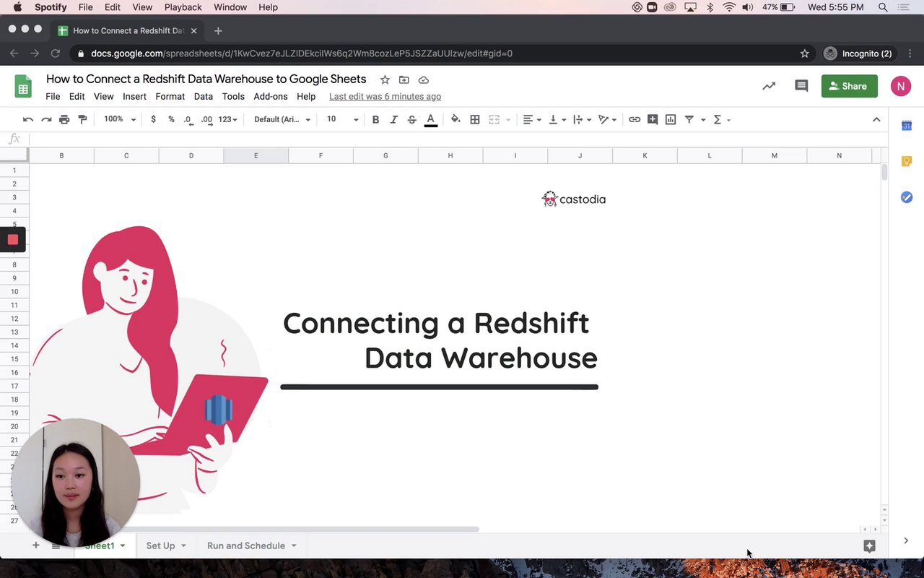The width and height of the screenshot is (924, 578).
Task: Insert a chart
Action: point(671,119)
